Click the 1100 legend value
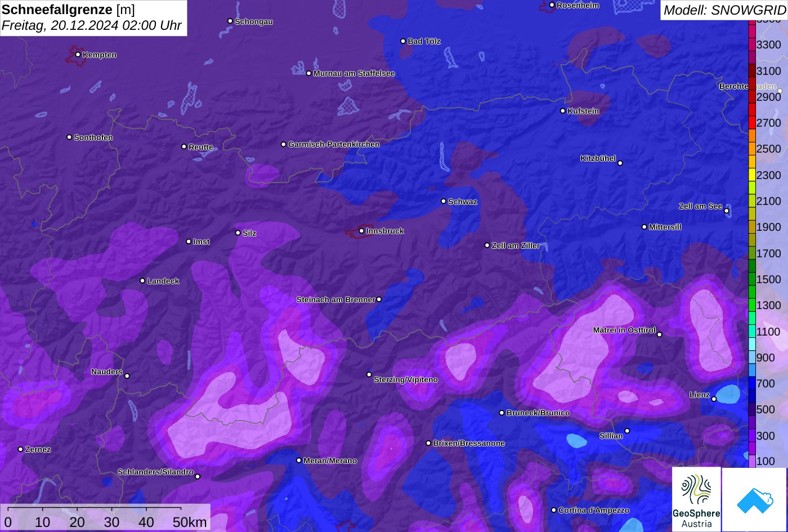This screenshot has width=788, height=532. pos(769,332)
